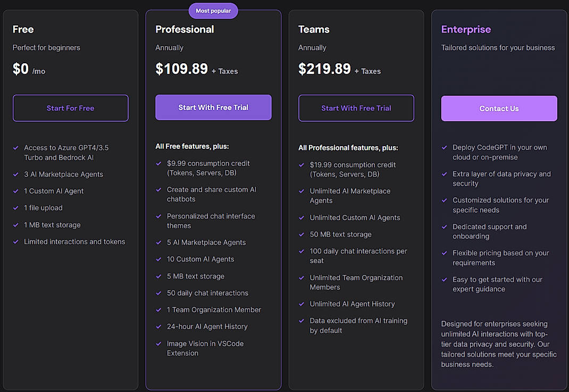Select the Enterprise plan heading
The height and width of the screenshot is (392, 569).
[466, 29]
